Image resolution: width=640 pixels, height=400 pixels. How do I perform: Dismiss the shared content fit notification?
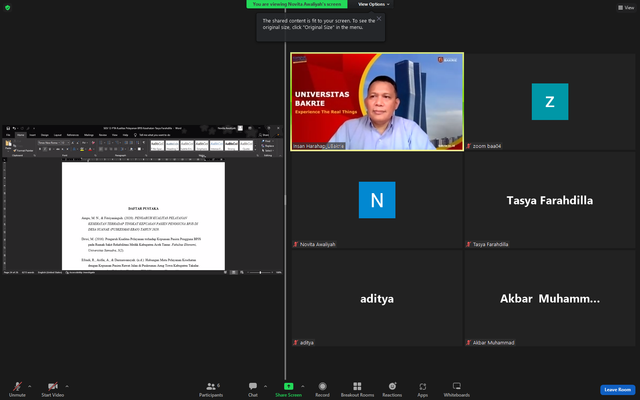[x=379, y=18]
